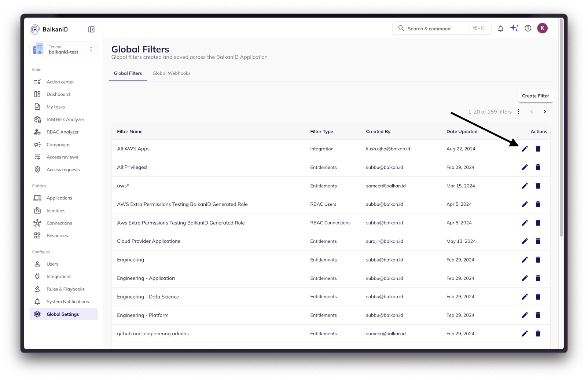Go to next page of filters
The image size is (588, 380).
tap(545, 112)
